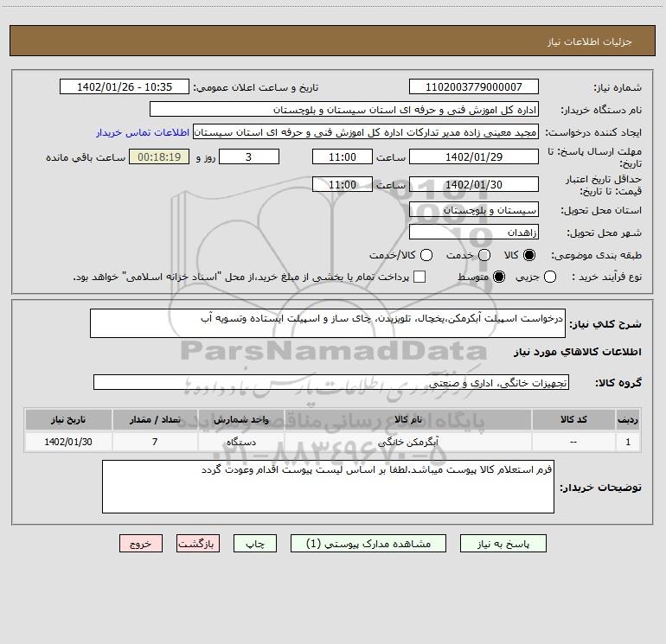This screenshot has width=666, height=644.
Task: Click the دستگاه unit cell
Action: point(241,442)
